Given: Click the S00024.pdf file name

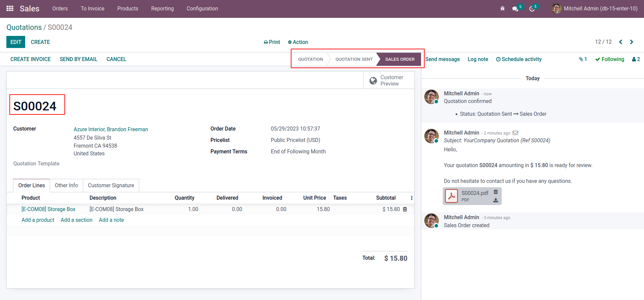Looking at the screenshot, I should coord(475,193).
